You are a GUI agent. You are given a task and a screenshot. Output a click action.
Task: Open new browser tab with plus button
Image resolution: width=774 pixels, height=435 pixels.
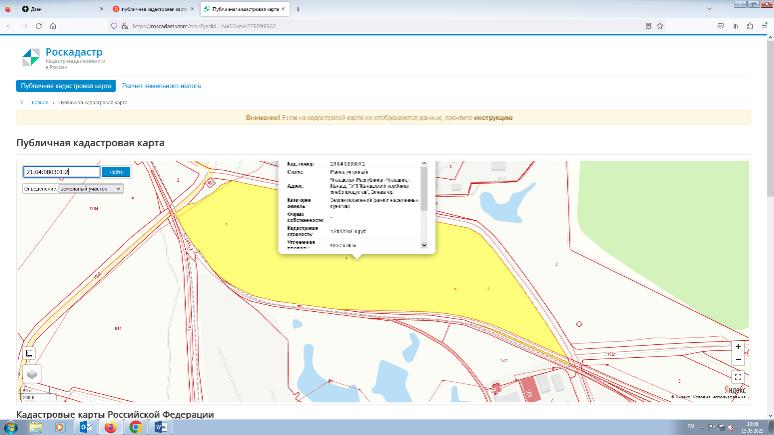pyautogui.click(x=298, y=8)
